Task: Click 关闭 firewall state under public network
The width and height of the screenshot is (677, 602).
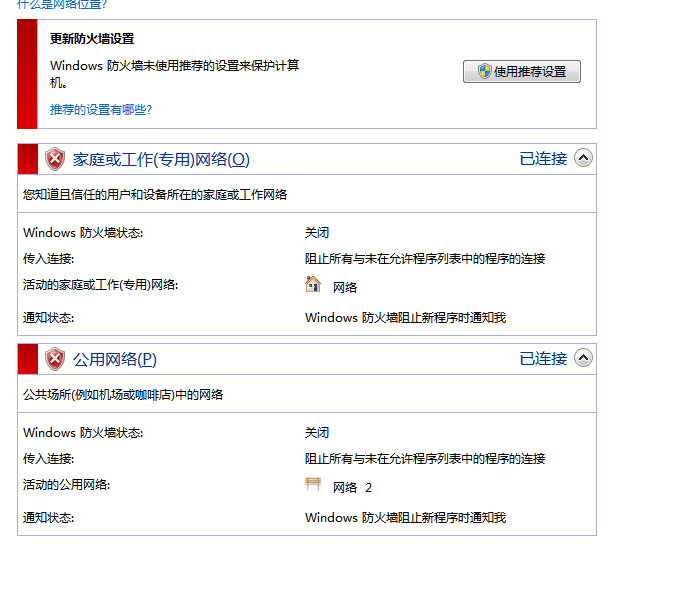Action: 317,433
